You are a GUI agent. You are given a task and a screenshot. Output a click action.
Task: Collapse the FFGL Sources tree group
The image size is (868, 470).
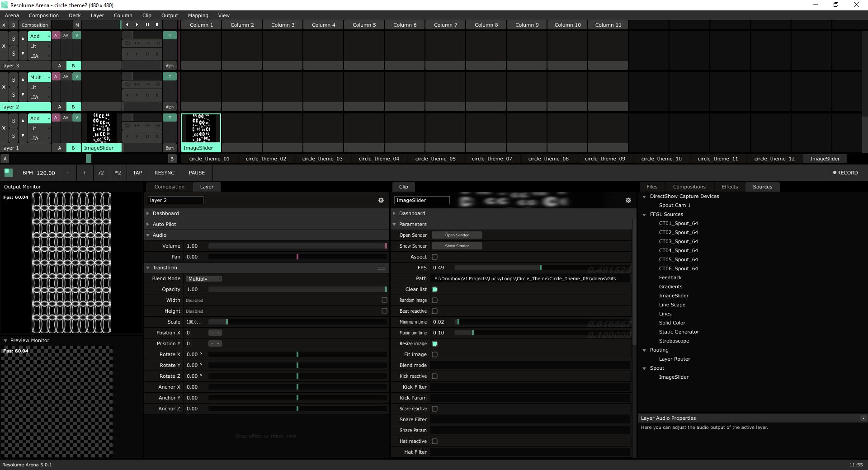(x=644, y=215)
